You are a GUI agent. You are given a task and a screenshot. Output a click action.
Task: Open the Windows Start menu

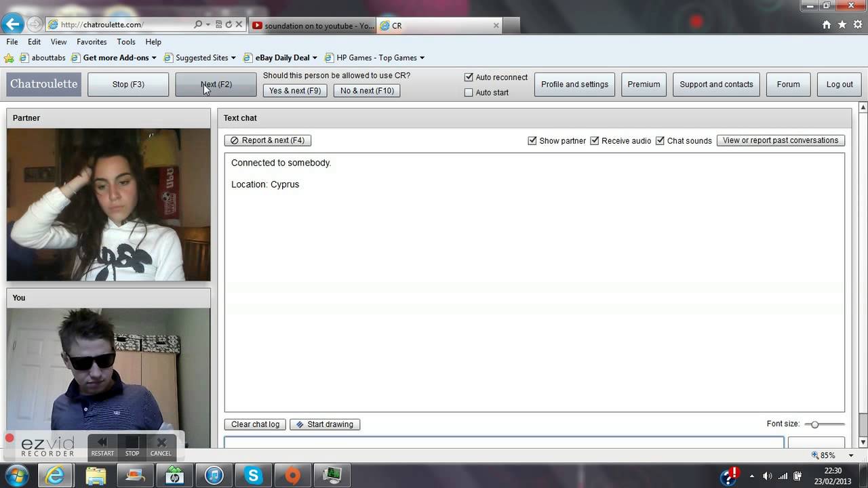(16, 475)
